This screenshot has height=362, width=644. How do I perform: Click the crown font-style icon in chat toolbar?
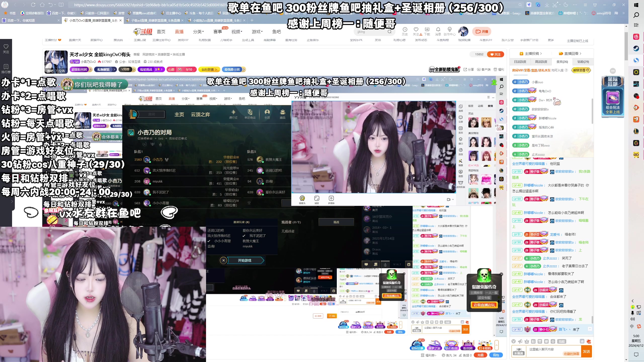coord(527,341)
